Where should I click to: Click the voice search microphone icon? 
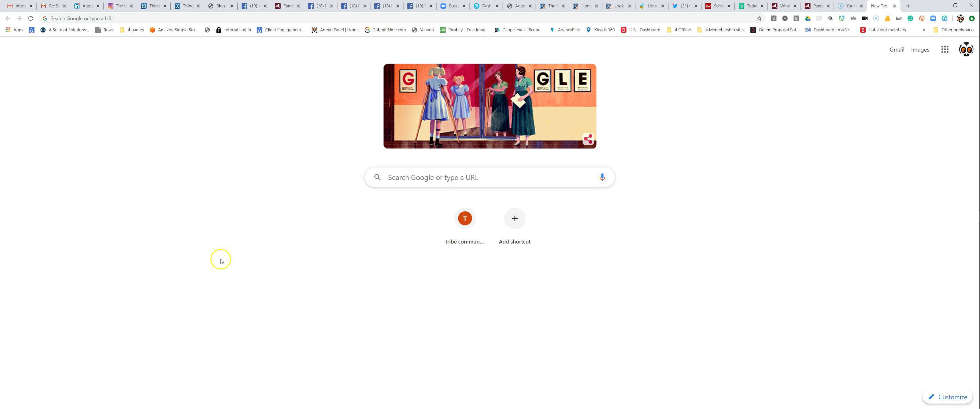coord(602,177)
